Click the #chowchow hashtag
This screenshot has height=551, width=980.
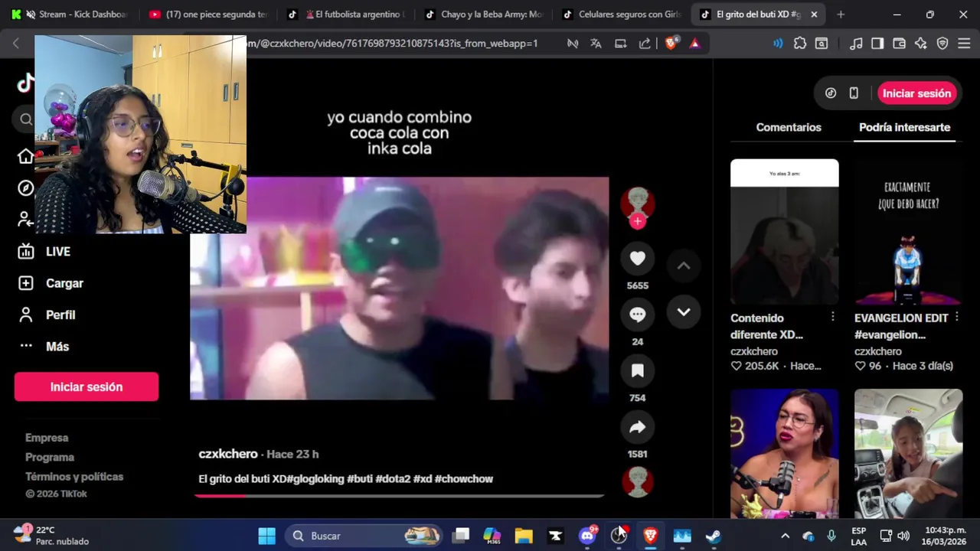coord(464,479)
